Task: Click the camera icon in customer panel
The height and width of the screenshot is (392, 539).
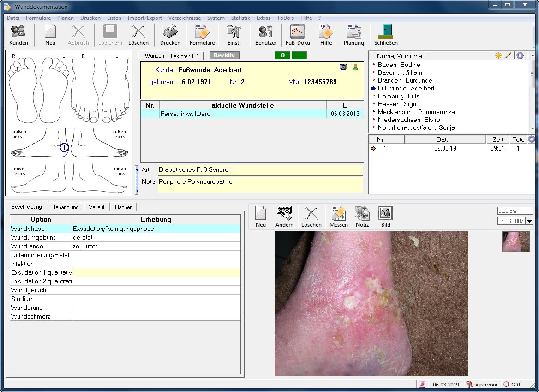Action: [343, 67]
